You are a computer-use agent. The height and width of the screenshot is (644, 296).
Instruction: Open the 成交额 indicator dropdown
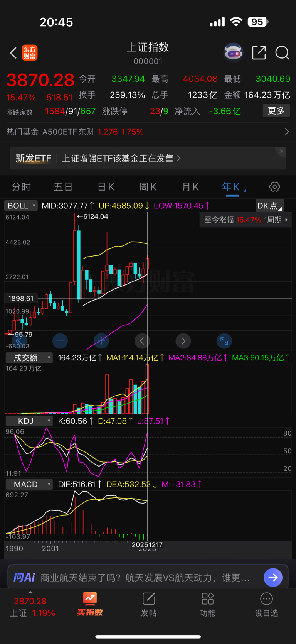(29, 358)
